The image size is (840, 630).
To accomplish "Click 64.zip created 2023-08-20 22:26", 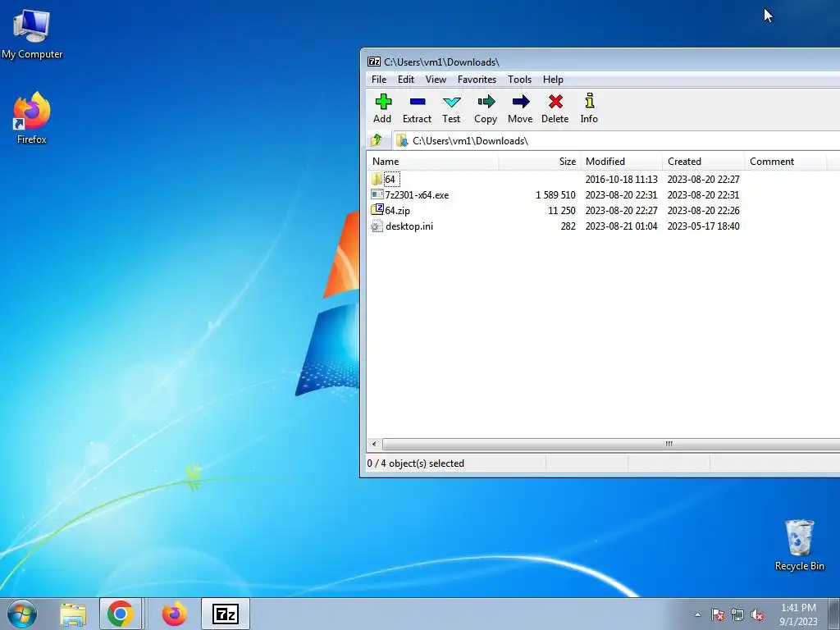I will click(703, 211).
